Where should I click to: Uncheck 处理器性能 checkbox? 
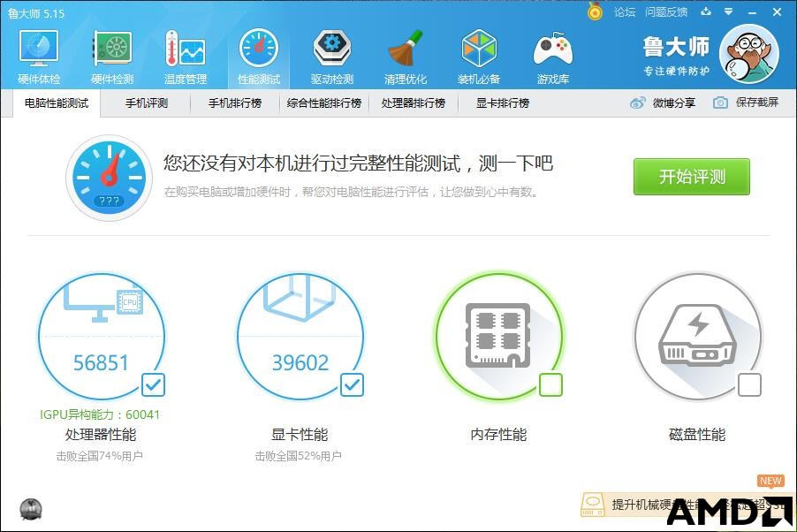coord(153,385)
